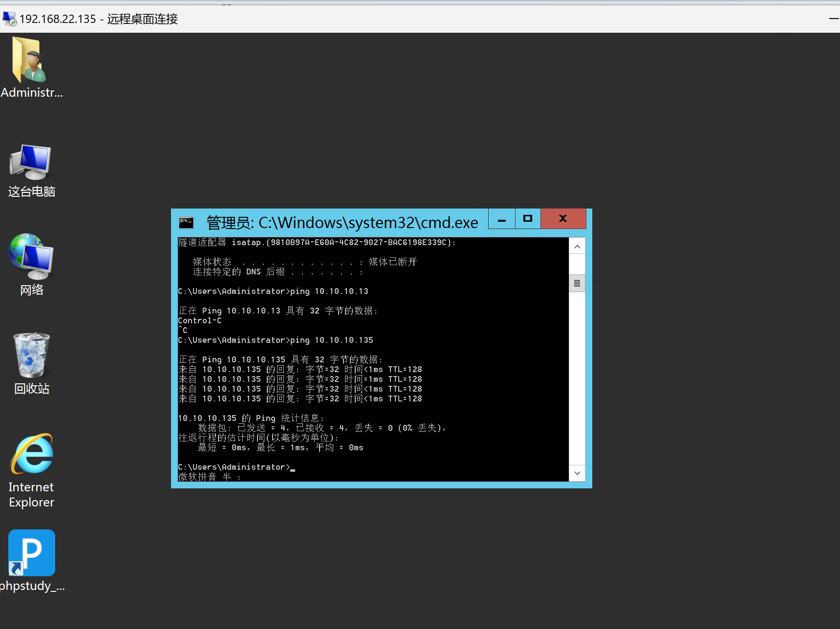Close the cmd.exe window

pos(563,219)
